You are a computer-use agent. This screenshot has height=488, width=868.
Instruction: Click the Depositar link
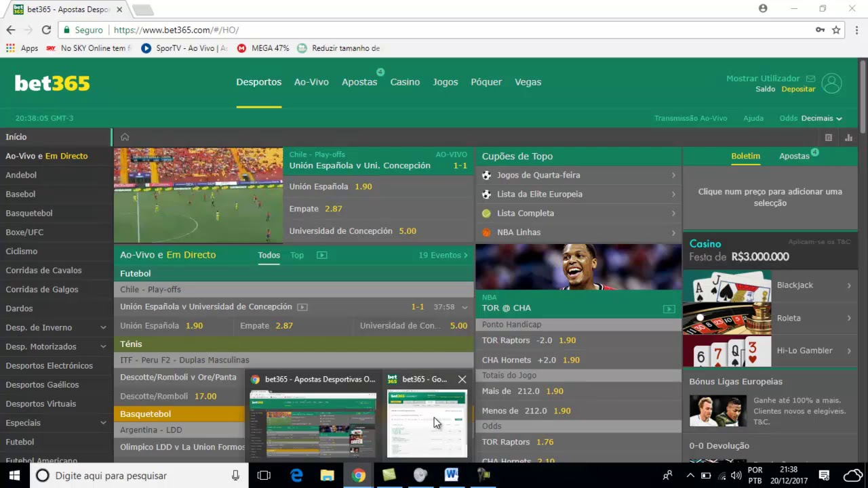798,89
